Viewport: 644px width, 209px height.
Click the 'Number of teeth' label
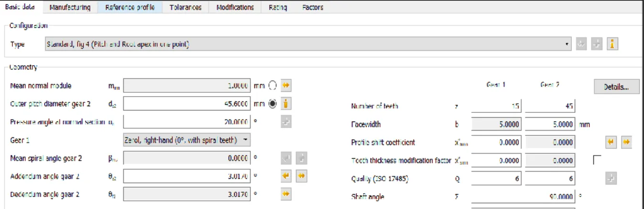[374, 106]
